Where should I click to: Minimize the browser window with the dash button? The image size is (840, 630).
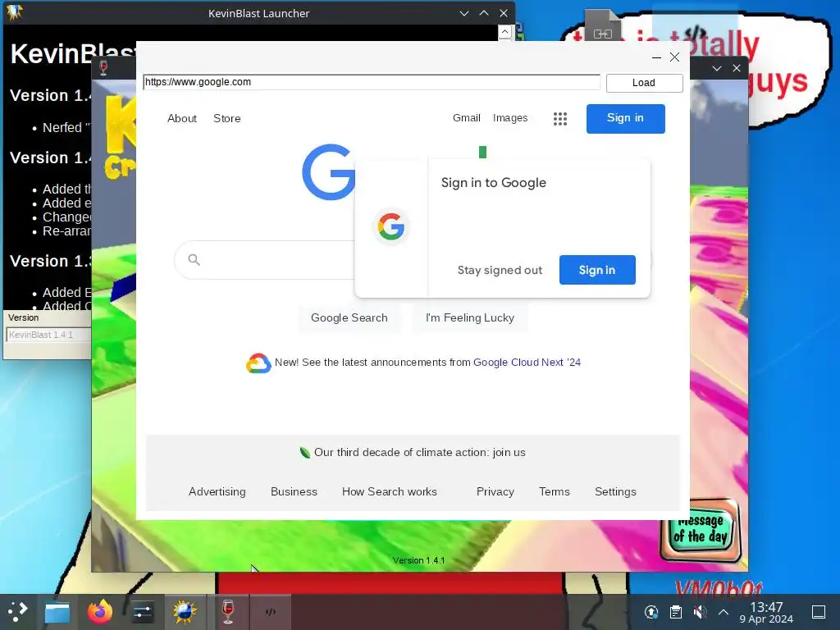click(x=656, y=57)
